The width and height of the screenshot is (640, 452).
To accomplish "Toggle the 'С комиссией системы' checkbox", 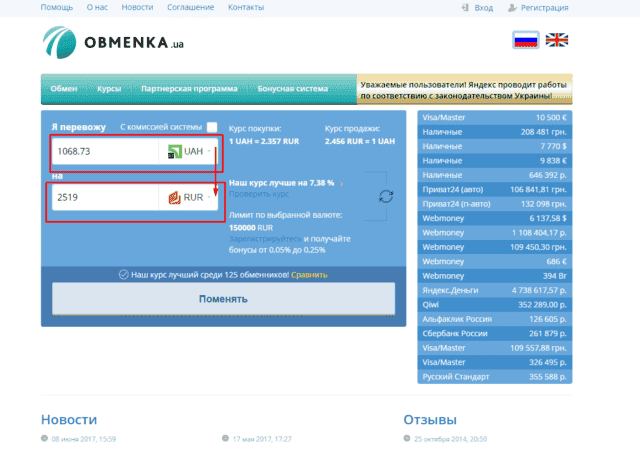I will (212, 127).
